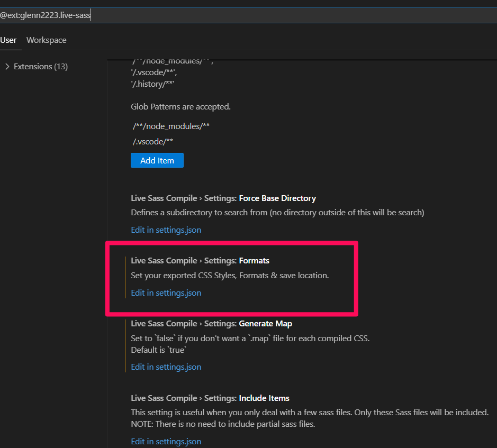Select the /.vscode/** list item

pyautogui.click(x=153, y=142)
